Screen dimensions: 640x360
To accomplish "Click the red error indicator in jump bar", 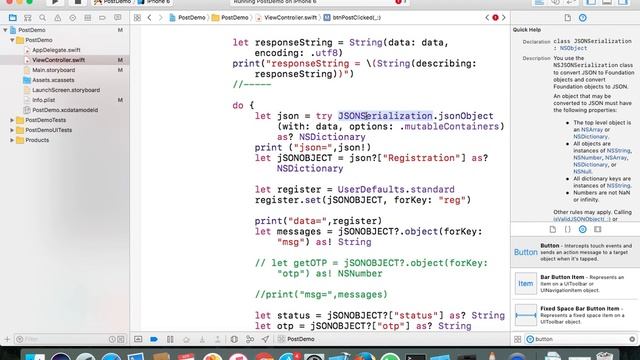I will [x=495, y=18].
